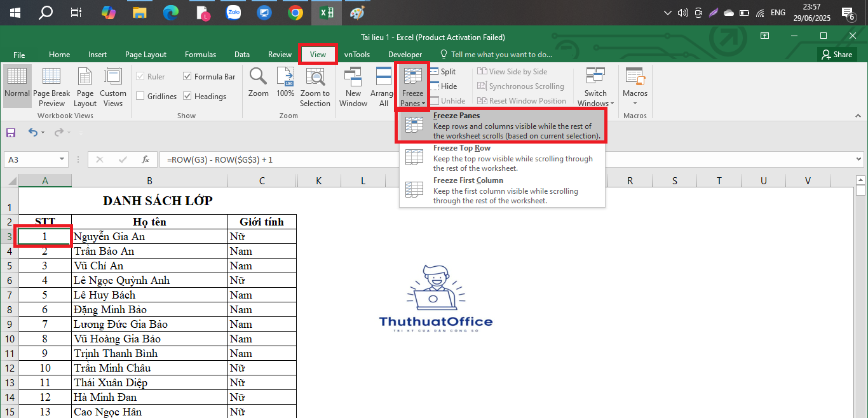This screenshot has width=868, height=418.
Task: Open the Developer tab
Action: 405,55
